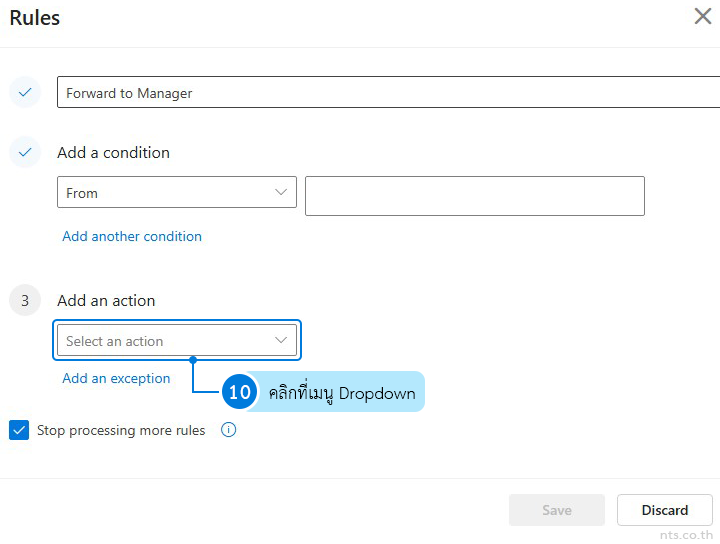Image resolution: width=720 pixels, height=544 pixels.
Task: Open the From condition dropdown
Action: (x=177, y=192)
